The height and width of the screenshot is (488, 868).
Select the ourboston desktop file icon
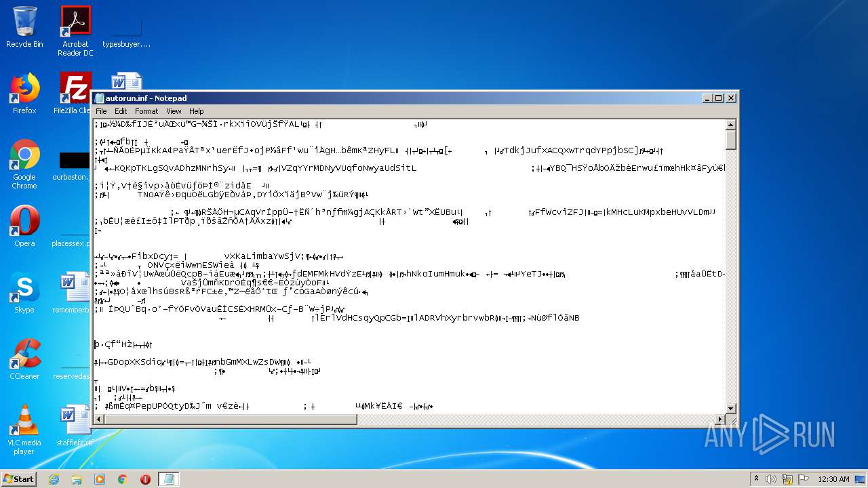[72, 165]
